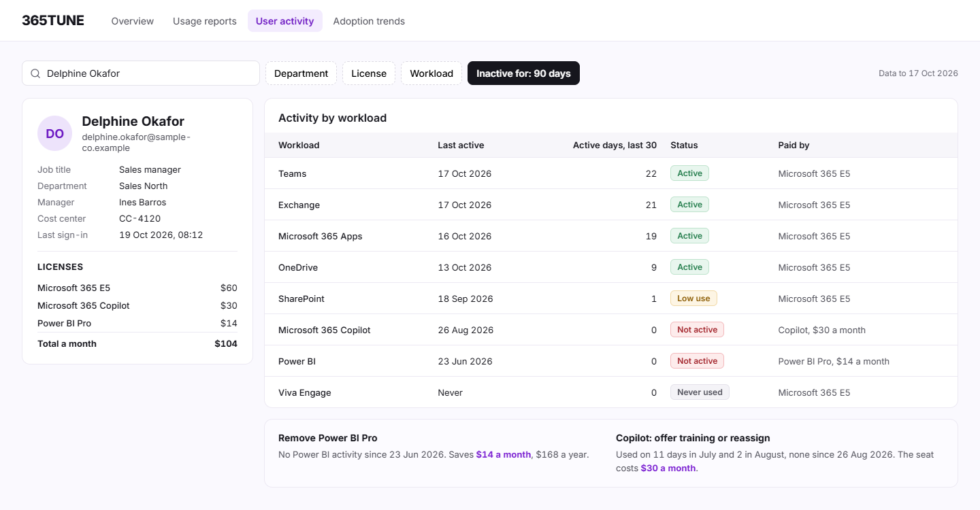Click the Active badge in the Teams row

(x=689, y=173)
